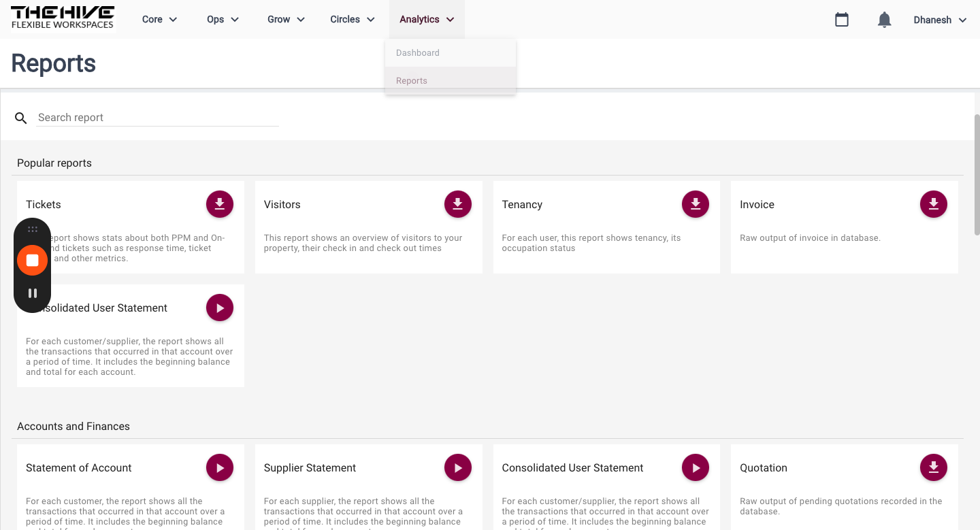Open the Dhanesh user dropdown

pos(940,20)
